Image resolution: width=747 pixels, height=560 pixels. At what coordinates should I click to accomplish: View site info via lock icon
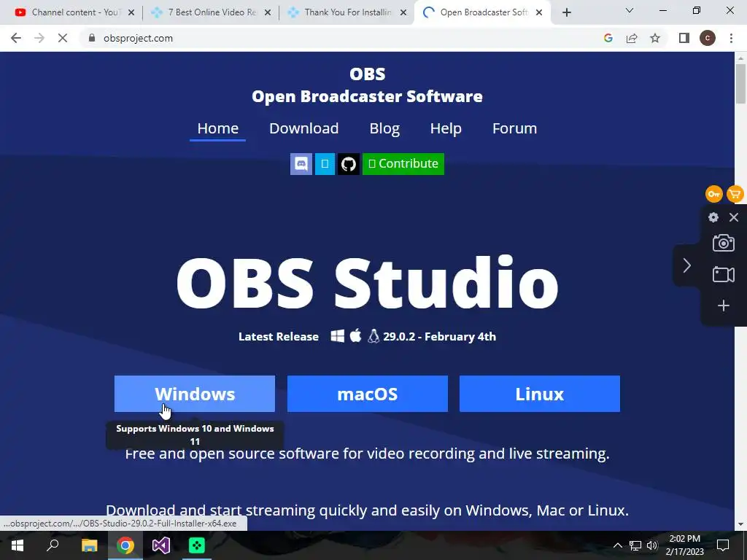pyautogui.click(x=92, y=38)
